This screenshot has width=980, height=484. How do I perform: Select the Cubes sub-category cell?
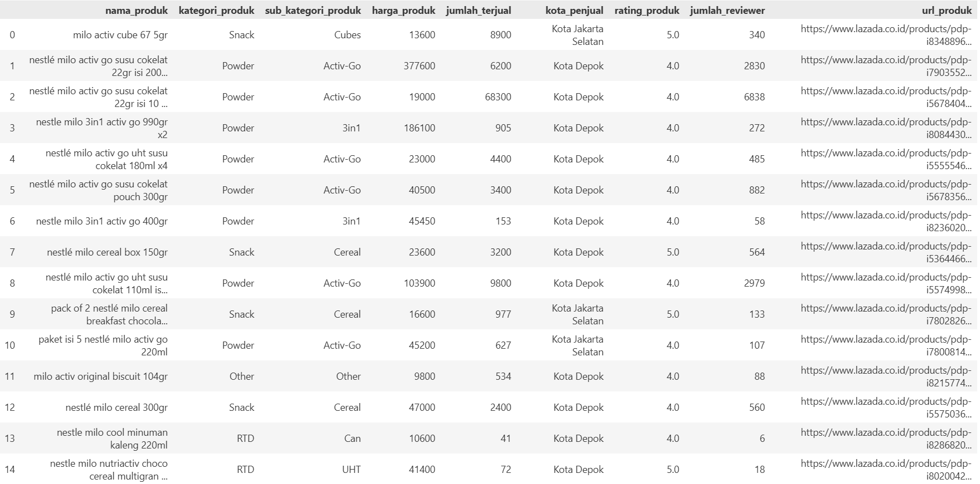(347, 35)
